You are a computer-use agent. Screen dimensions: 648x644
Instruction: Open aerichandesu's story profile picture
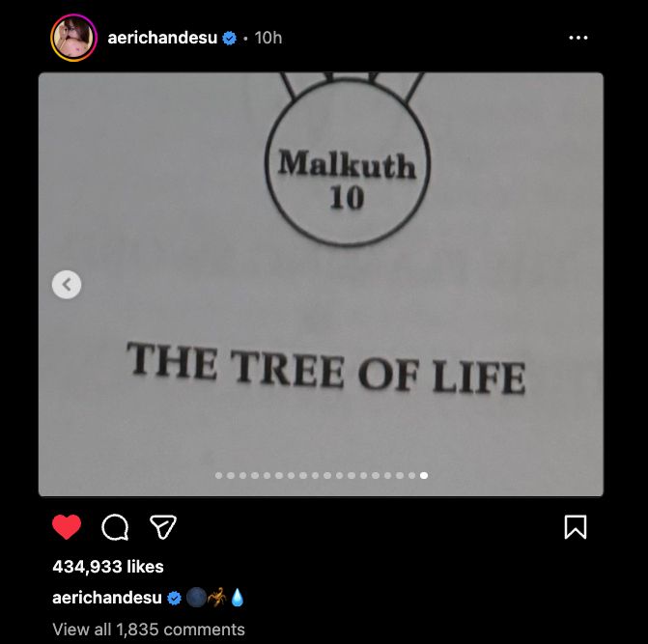[x=73, y=38]
